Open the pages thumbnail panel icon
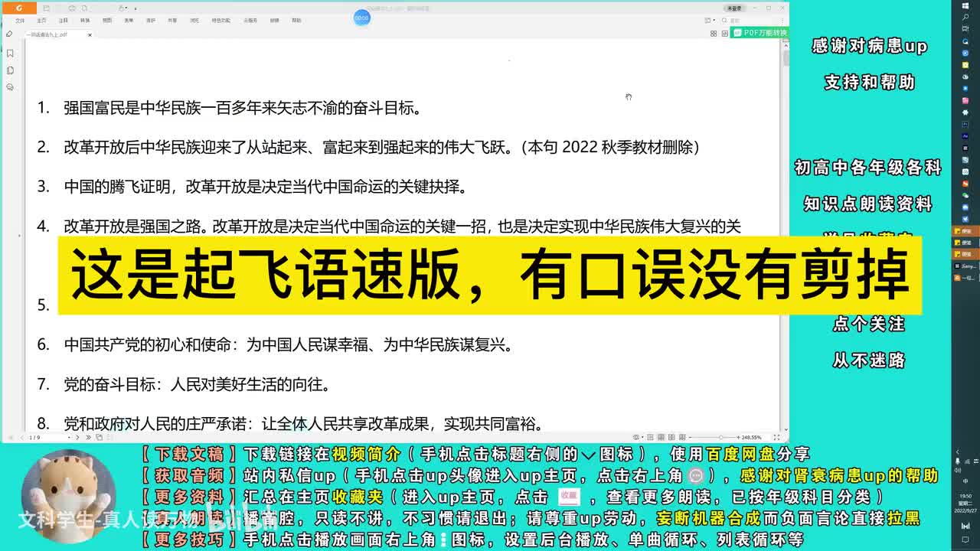980x551 pixels. (x=10, y=70)
